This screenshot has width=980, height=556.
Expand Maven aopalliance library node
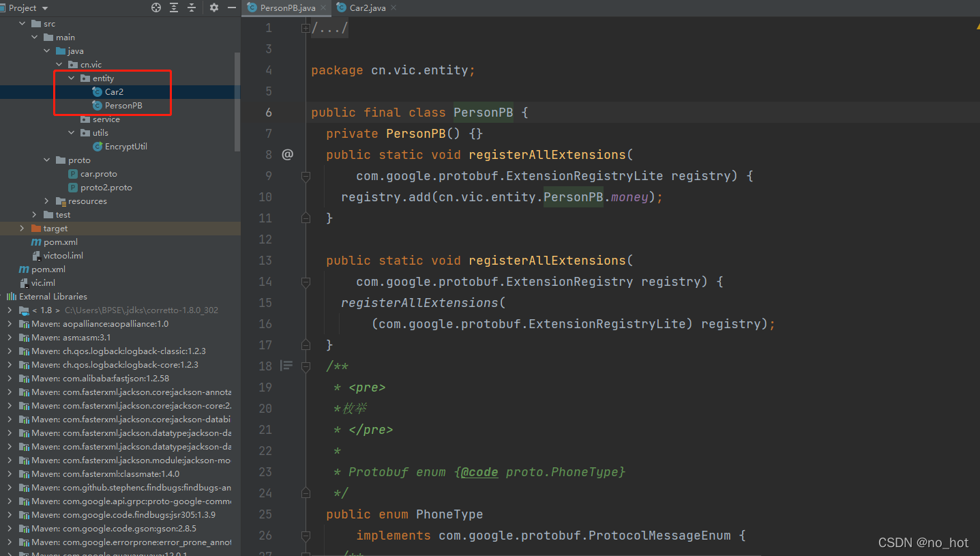click(10, 324)
